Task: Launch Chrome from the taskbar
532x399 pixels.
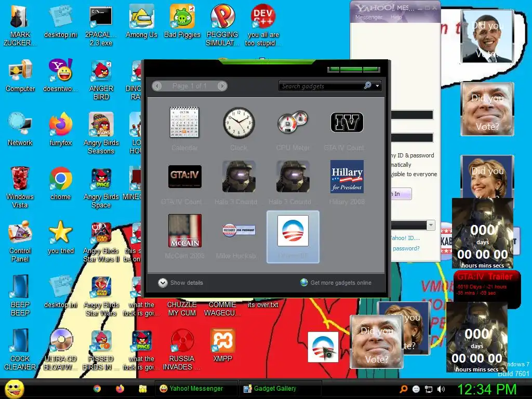Action: [97, 389]
